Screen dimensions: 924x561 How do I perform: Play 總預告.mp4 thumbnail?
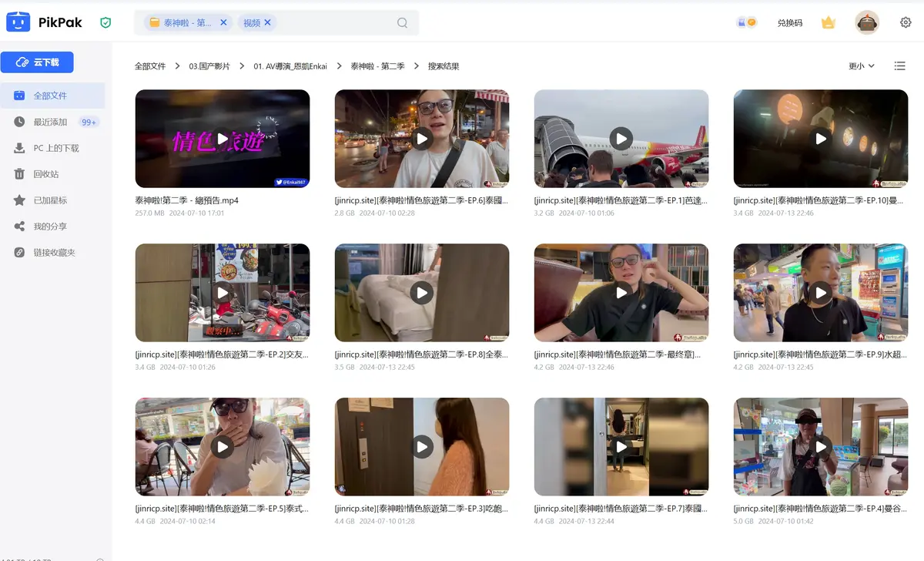pyautogui.click(x=223, y=139)
